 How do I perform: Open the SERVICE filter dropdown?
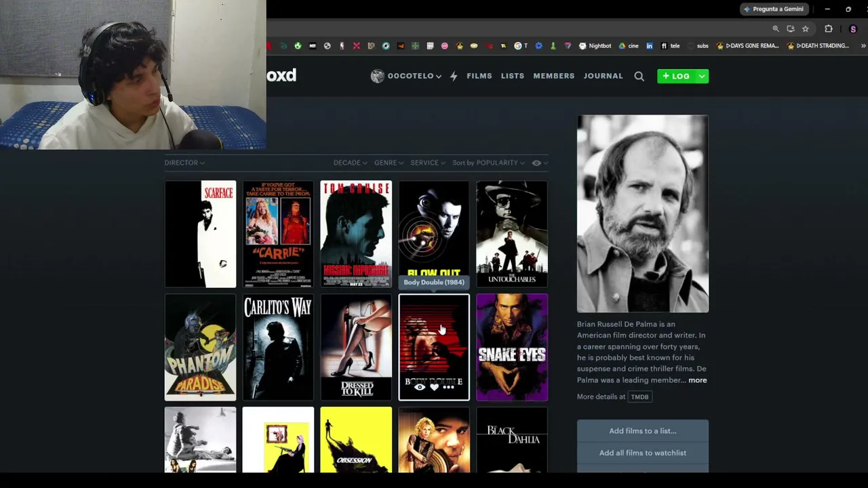(428, 163)
